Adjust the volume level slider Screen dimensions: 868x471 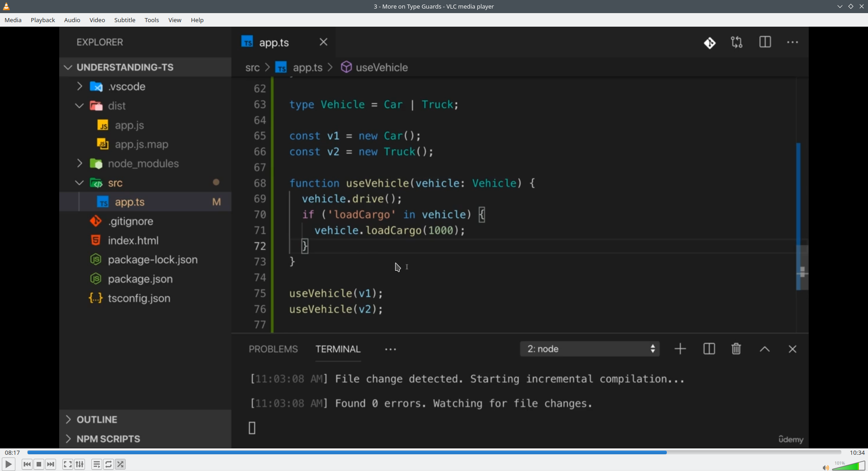849,466
